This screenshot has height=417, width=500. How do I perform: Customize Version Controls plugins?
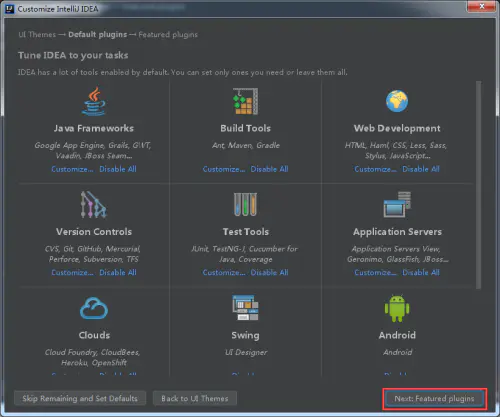click(72, 272)
